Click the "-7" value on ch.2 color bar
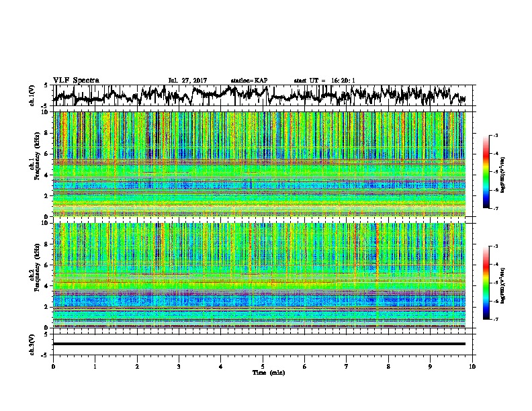Image resolution: width=532 pixels, height=411 pixels. click(x=495, y=320)
